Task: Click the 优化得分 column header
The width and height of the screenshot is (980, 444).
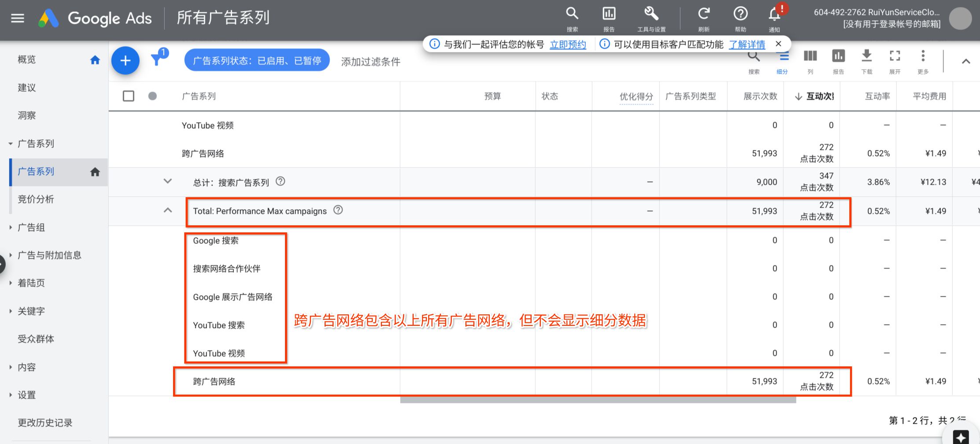Action: (636, 97)
